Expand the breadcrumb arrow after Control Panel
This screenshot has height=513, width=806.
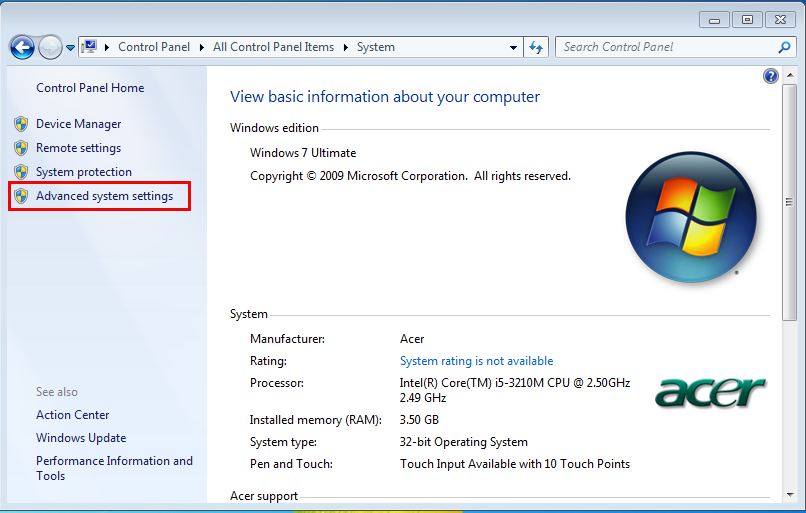click(x=203, y=47)
